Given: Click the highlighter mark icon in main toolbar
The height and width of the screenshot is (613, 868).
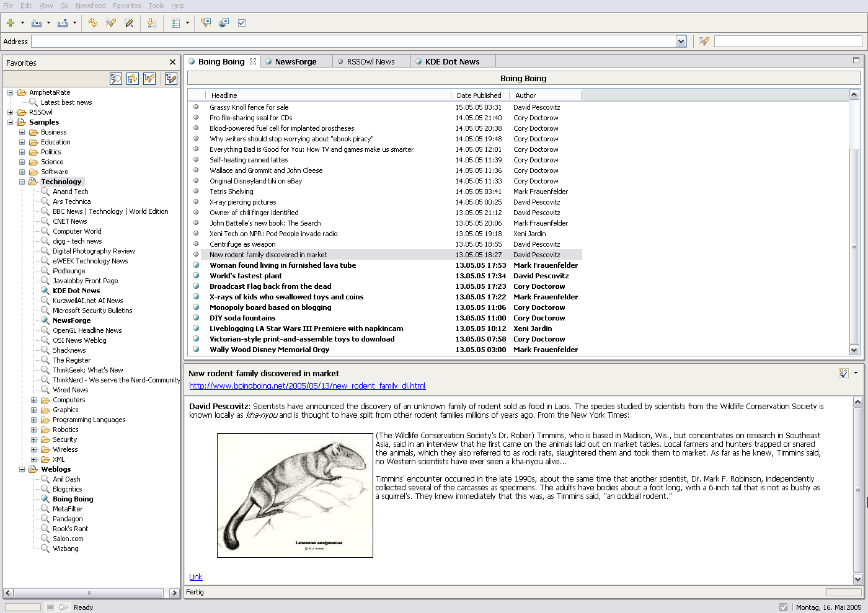Looking at the screenshot, I should click(111, 23).
